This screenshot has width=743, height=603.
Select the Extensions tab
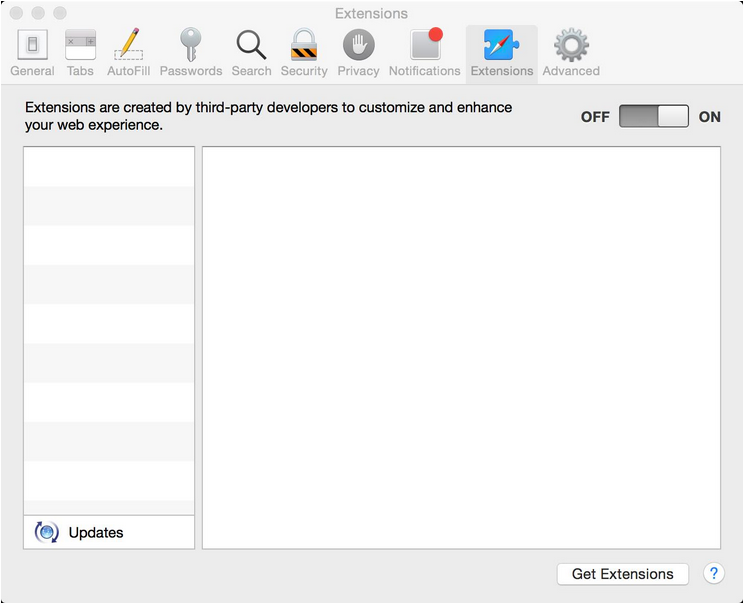pos(502,53)
